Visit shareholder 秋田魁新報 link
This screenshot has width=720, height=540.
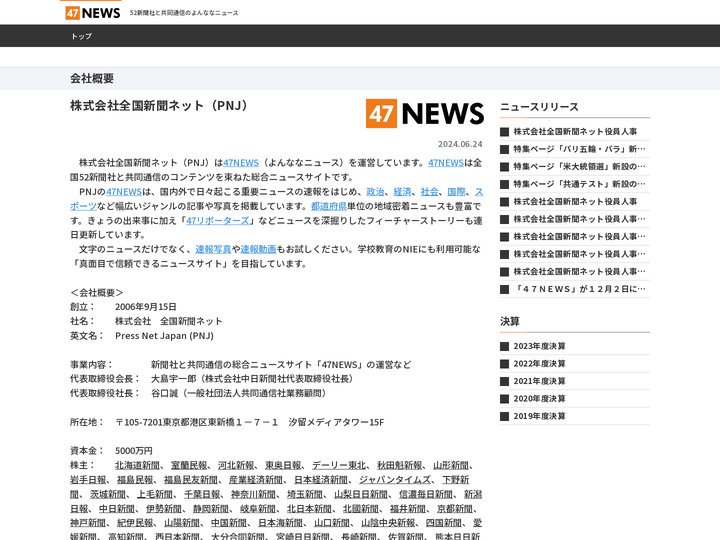[x=399, y=465]
